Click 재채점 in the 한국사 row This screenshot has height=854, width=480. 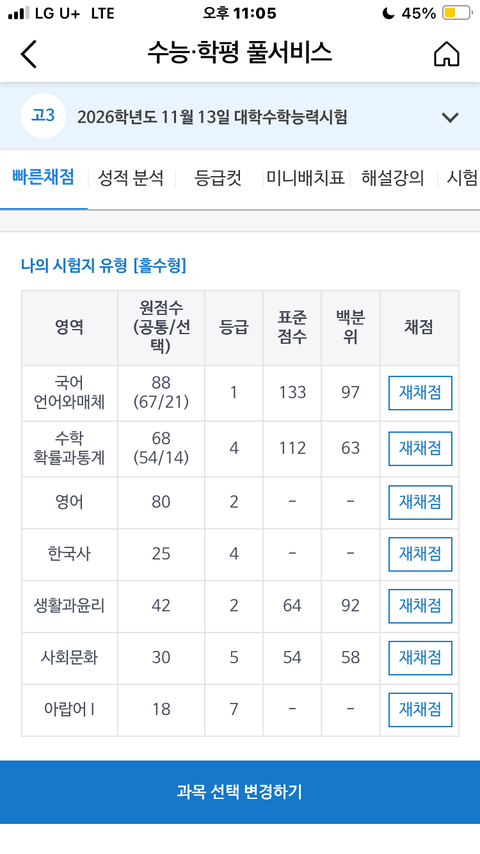tap(420, 554)
